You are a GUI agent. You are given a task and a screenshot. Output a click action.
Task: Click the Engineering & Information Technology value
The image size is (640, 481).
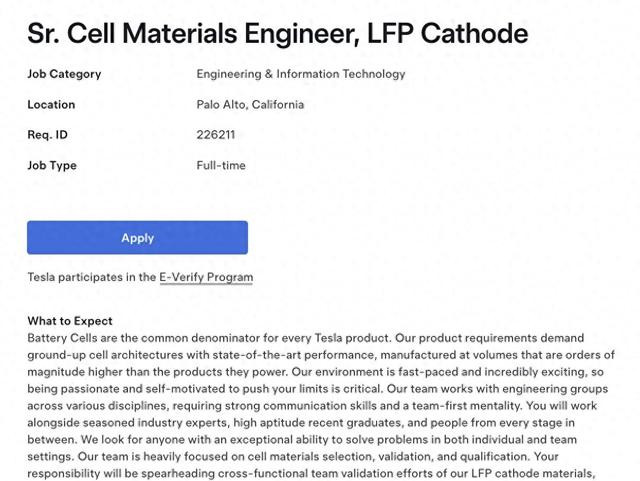(x=301, y=74)
